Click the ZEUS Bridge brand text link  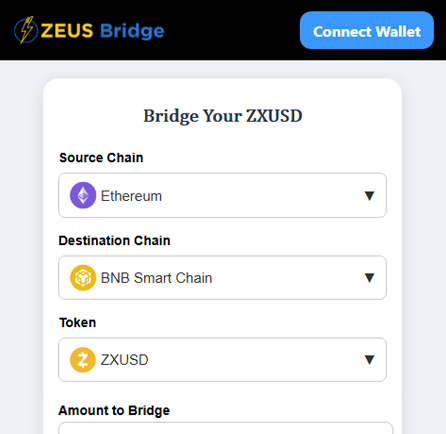pos(103,31)
